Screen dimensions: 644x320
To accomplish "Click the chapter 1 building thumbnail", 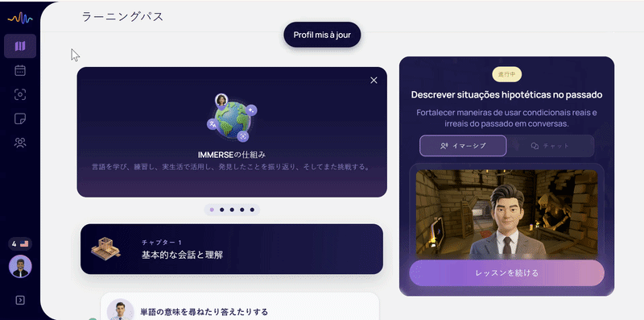I will coord(106,248).
